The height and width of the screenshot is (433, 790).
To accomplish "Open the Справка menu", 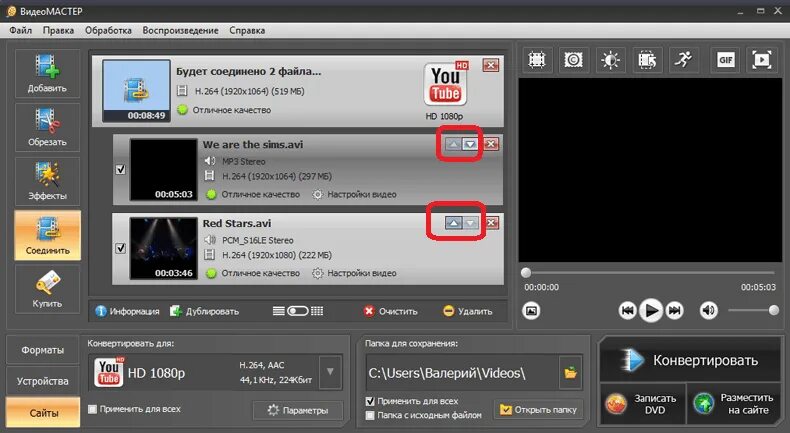I will click(247, 30).
